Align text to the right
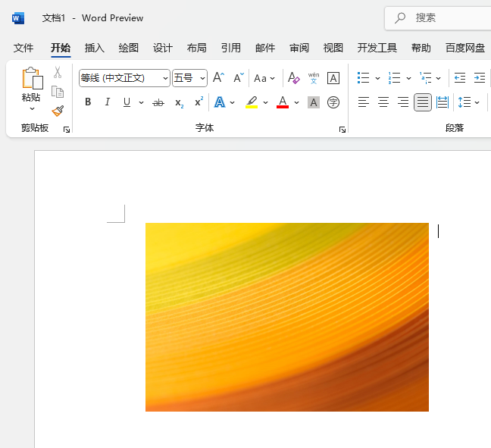Image resolution: width=491 pixels, height=448 pixels. pos(403,102)
